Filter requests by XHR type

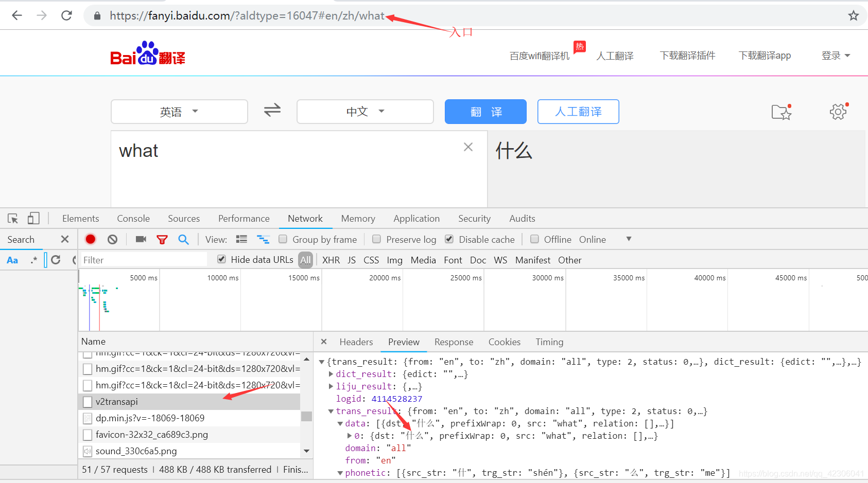tap(331, 260)
